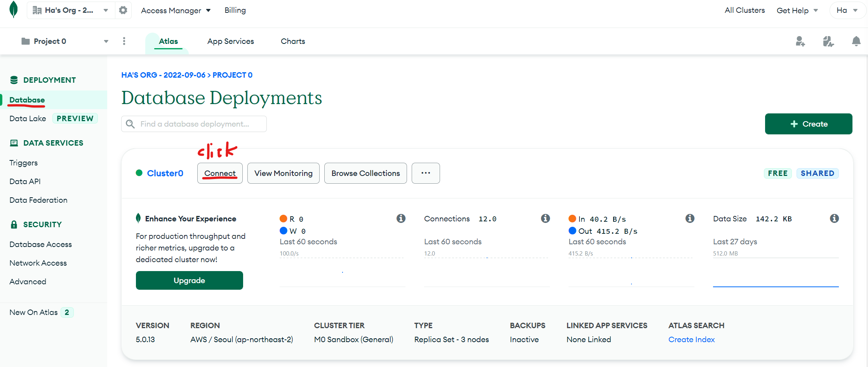868x367 pixels.
Task: Click the Create Index link
Action: click(691, 339)
